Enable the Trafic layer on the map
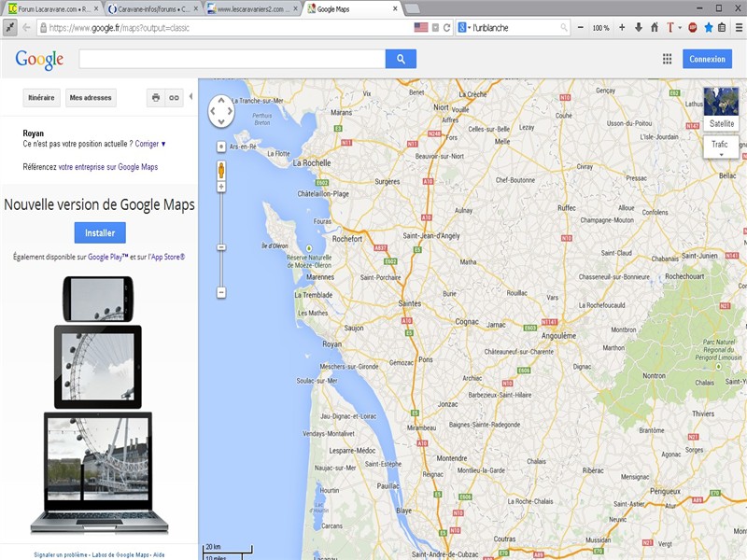This screenshot has height=560, width=747. pos(718,144)
